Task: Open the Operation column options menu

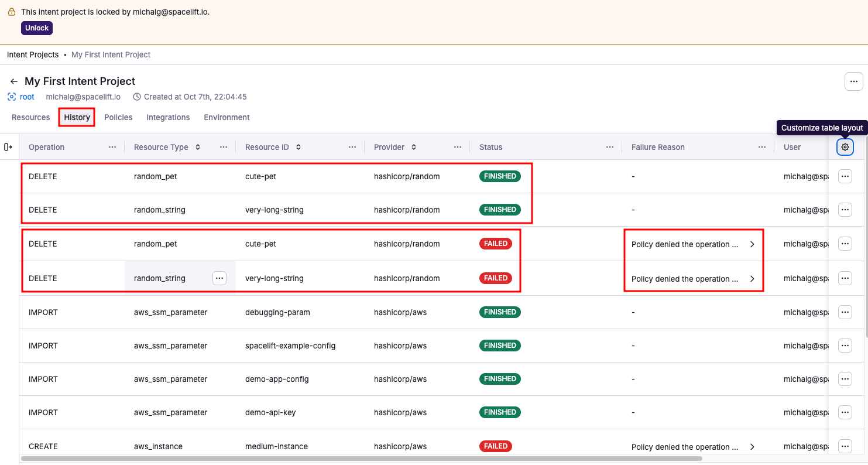Action: click(112, 147)
